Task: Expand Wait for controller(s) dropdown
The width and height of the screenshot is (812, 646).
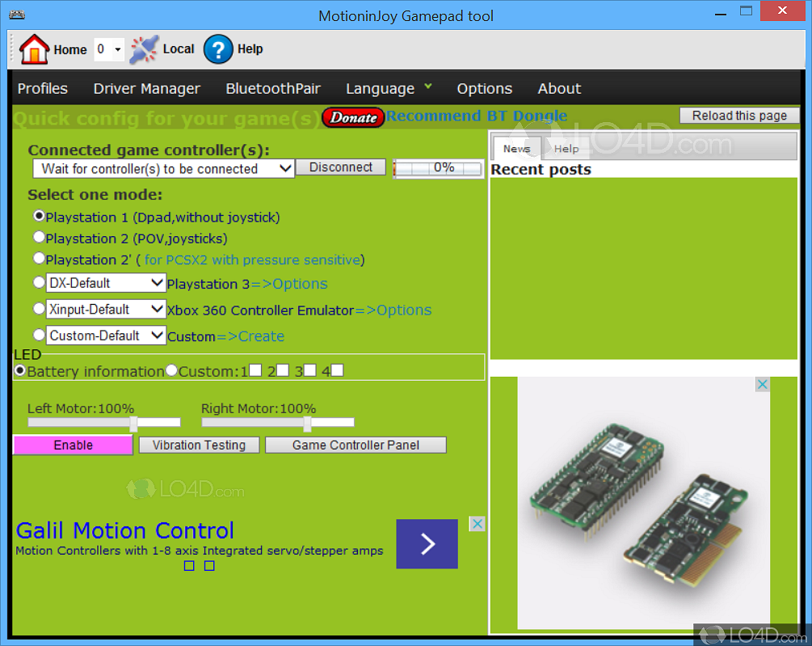Action: pyautogui.click(x=164, y=169)
